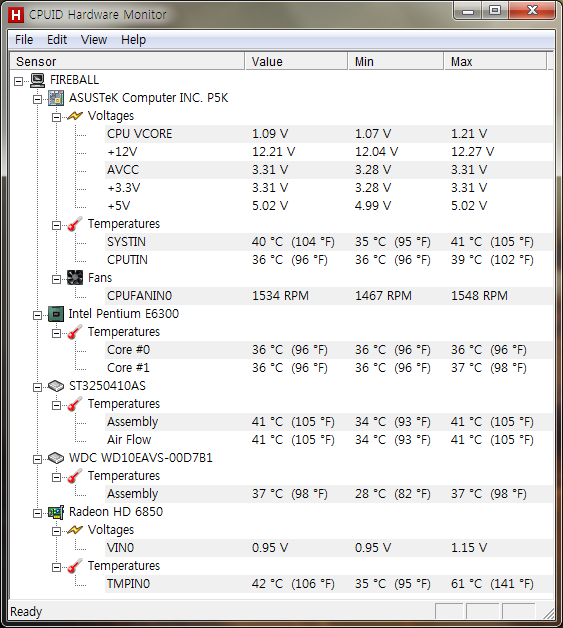Click the 61 °C max TMPIN0 value
Image resolution: width=563 pixels, height=628 pixels.
click(x=492, y=584)
